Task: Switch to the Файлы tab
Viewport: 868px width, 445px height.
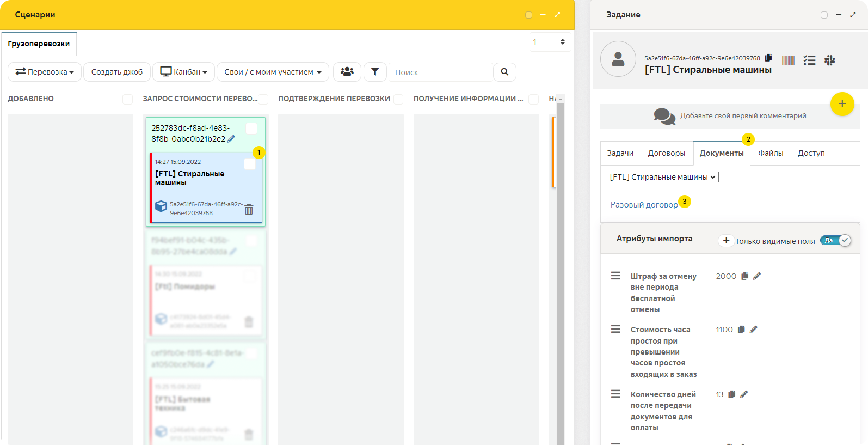Action: [x=771, y=153]
